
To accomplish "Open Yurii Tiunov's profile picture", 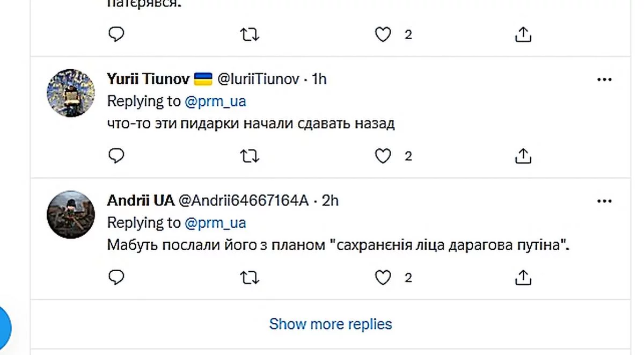I will tap(71, 92).
